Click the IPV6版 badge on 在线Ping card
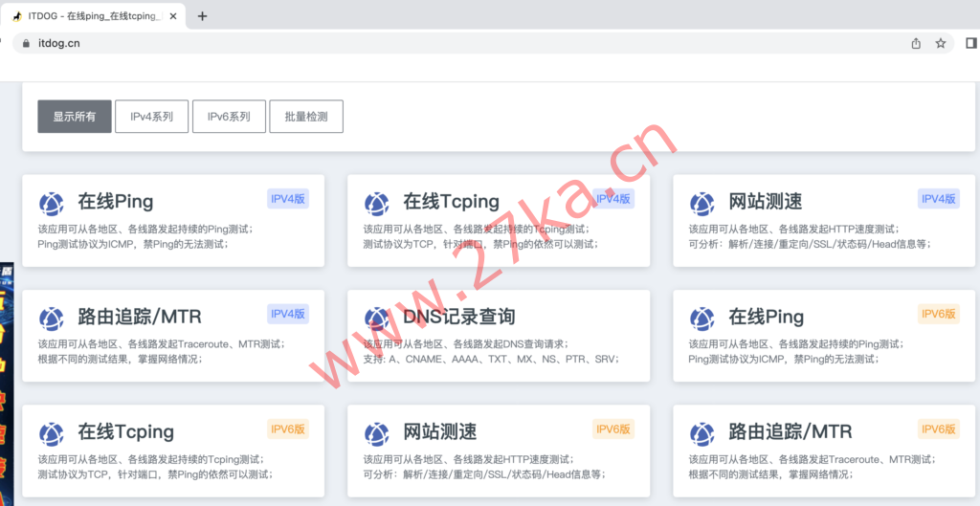The image size is (980, 506). (939, 314)
